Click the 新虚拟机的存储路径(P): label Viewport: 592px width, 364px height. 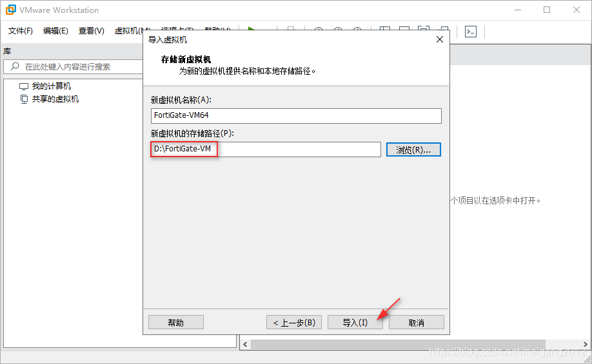click(x=192, y=133)
